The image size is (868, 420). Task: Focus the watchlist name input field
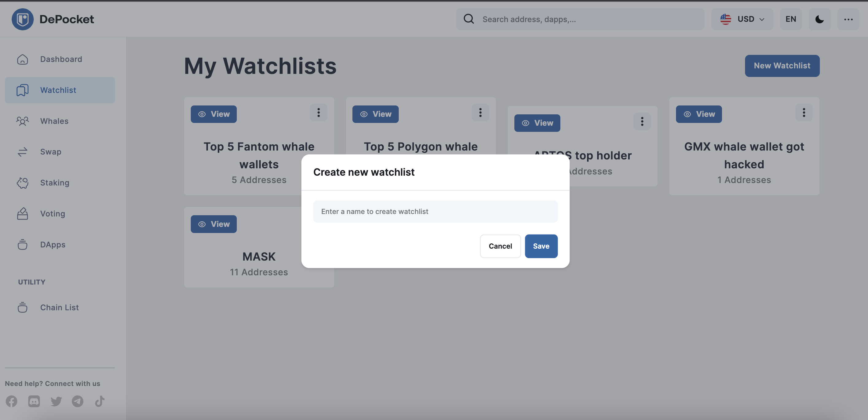(x=435, y=212)
